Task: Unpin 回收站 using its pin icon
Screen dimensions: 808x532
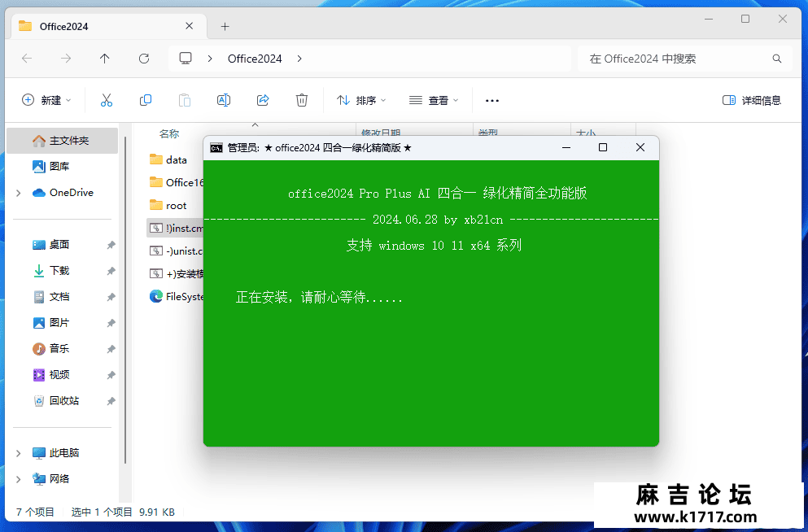Action: click(x=111, y=401)
